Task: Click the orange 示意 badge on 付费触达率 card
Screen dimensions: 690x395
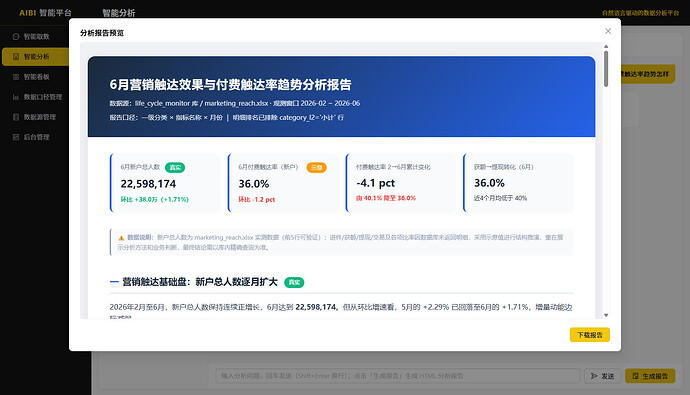Action: click(316, 168)
